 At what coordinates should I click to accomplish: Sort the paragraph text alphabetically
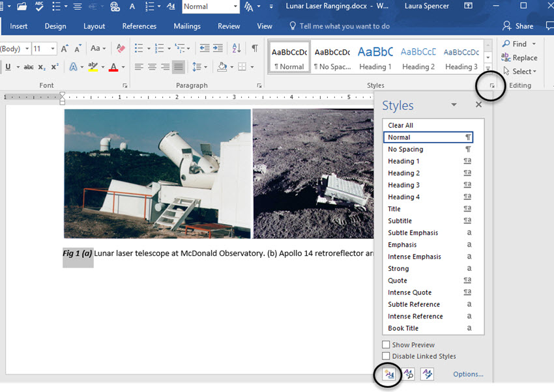pyautogui.click(x=236, y=48)
